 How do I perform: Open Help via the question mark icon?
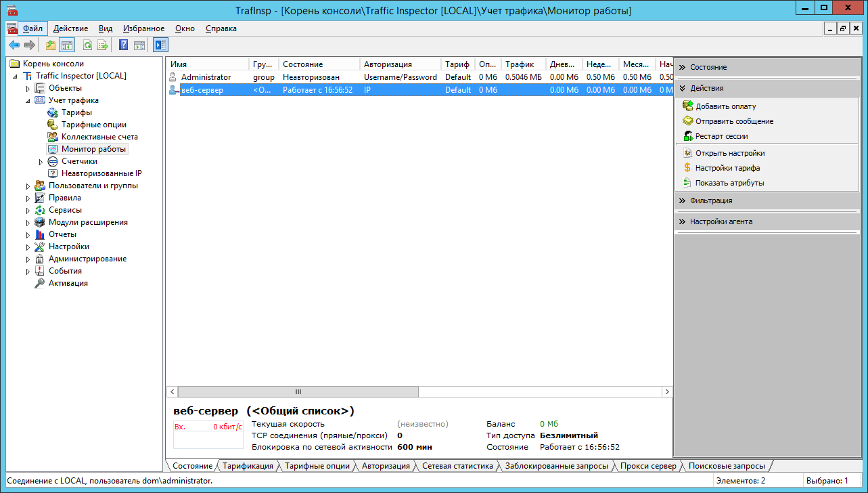(124, 45)
